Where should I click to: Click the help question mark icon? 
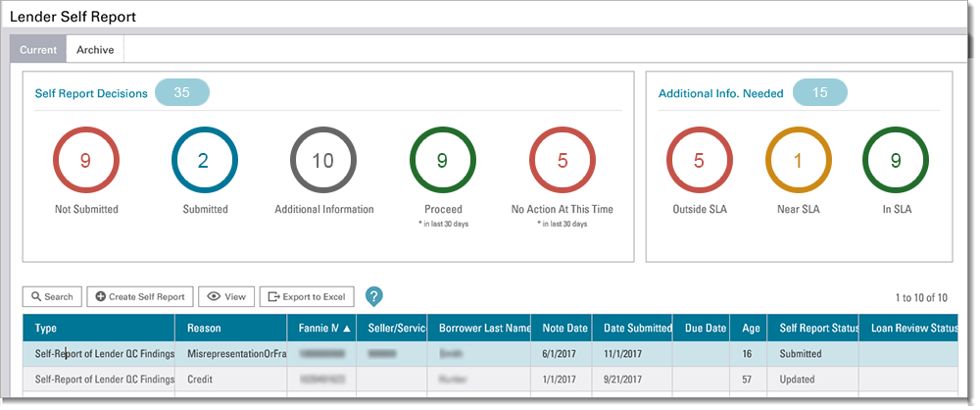coord(373,296)
